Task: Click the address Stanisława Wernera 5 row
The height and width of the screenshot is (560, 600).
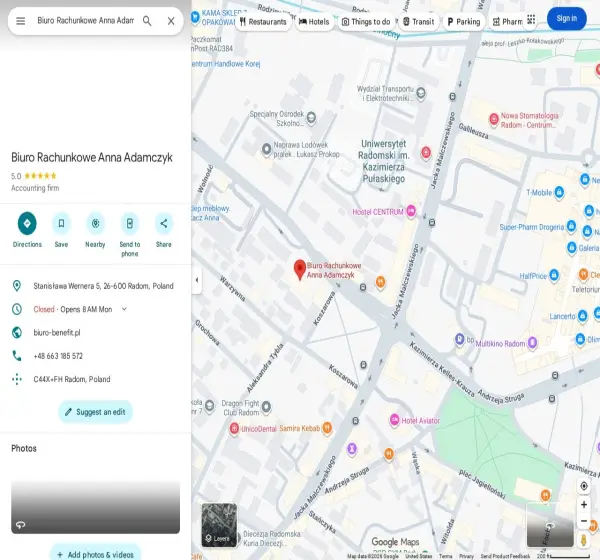Action: coord(96,286)
